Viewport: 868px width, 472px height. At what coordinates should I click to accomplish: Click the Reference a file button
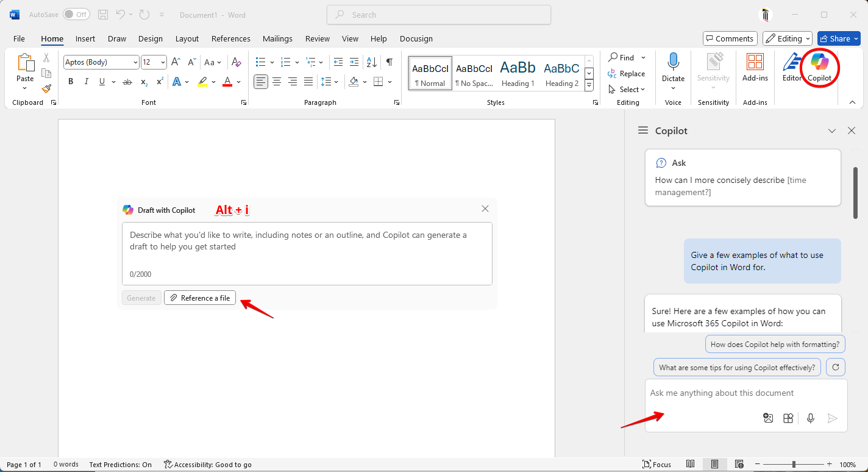tap(200, 298)
